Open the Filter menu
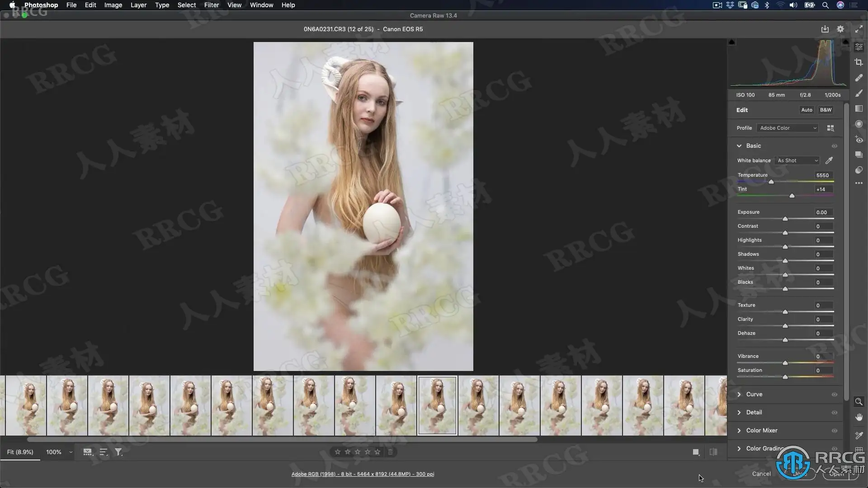Viewport: 868px width, 488px height. tap(211, 5)
